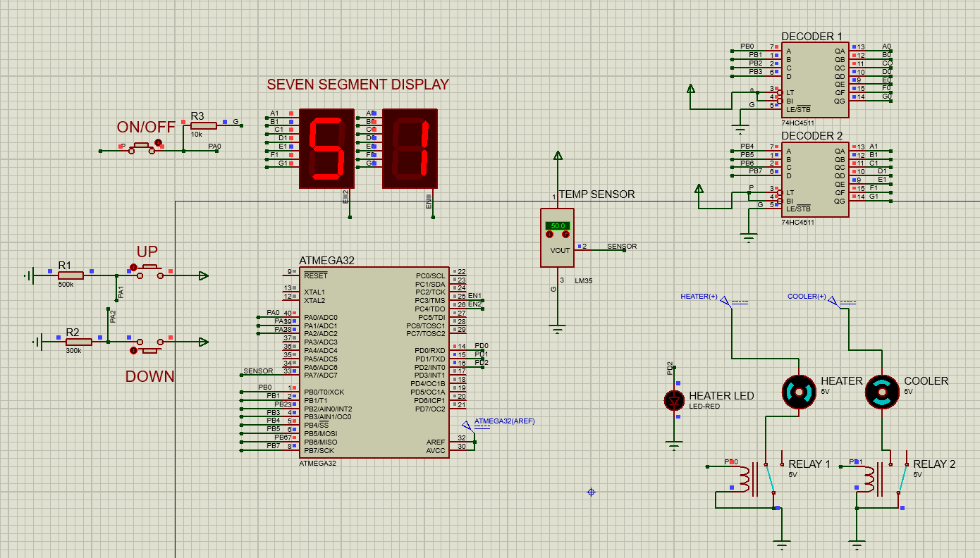Toggle the UP push button actuator dot
This screenshot has width=980, height=558.
133,267
